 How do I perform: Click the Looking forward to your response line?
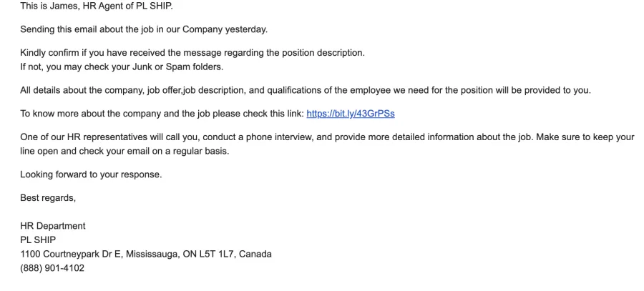(x=91, y=174)
